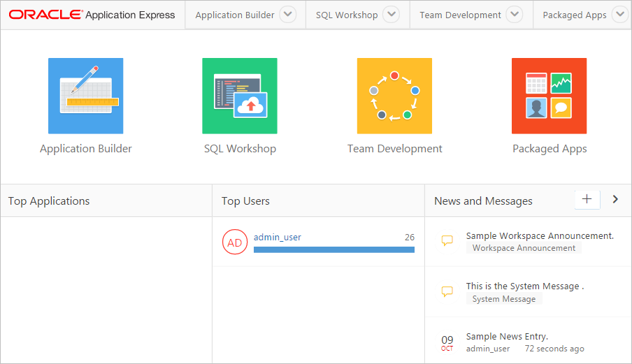
Task: Click the Top Users heading
Action: [245, 201]
